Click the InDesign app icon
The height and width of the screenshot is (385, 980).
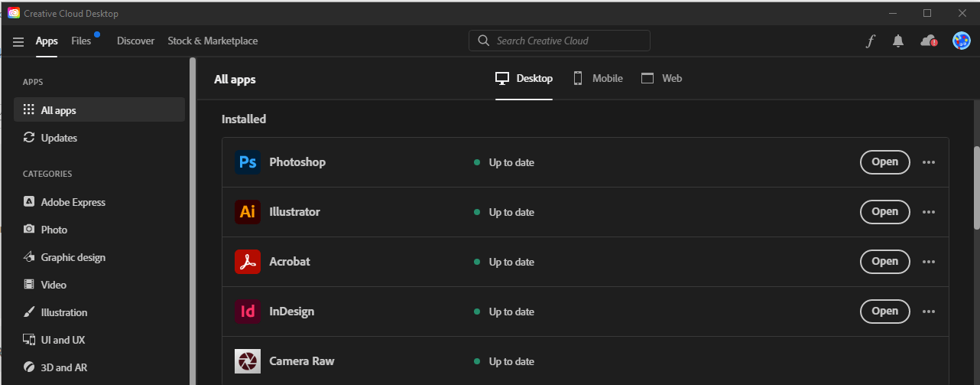pyautogui.click(x=248, y=312)
